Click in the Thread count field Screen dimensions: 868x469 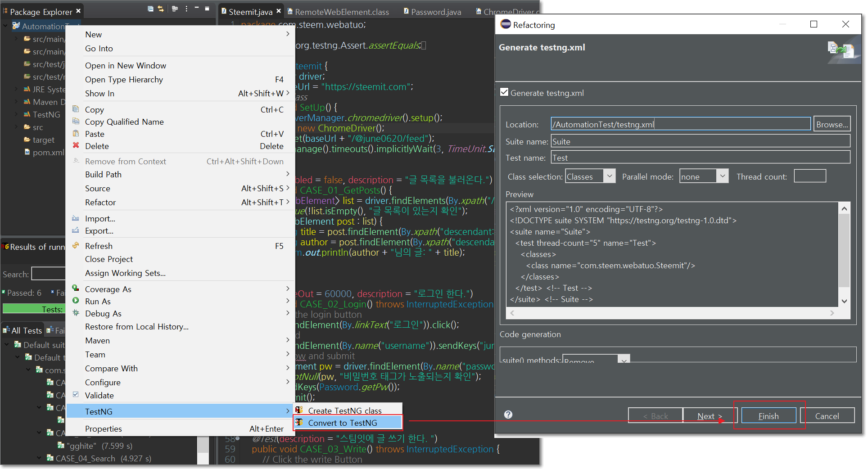pyautogui.click(x=810, y=176)
